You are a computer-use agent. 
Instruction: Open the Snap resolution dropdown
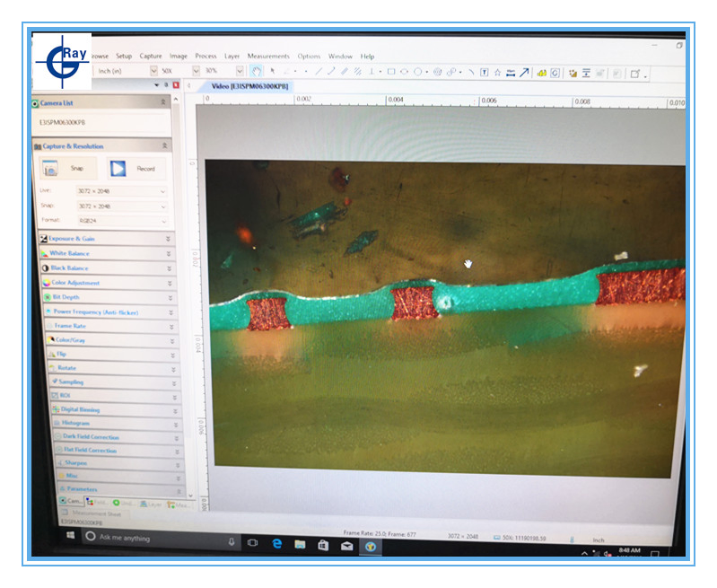122,206
